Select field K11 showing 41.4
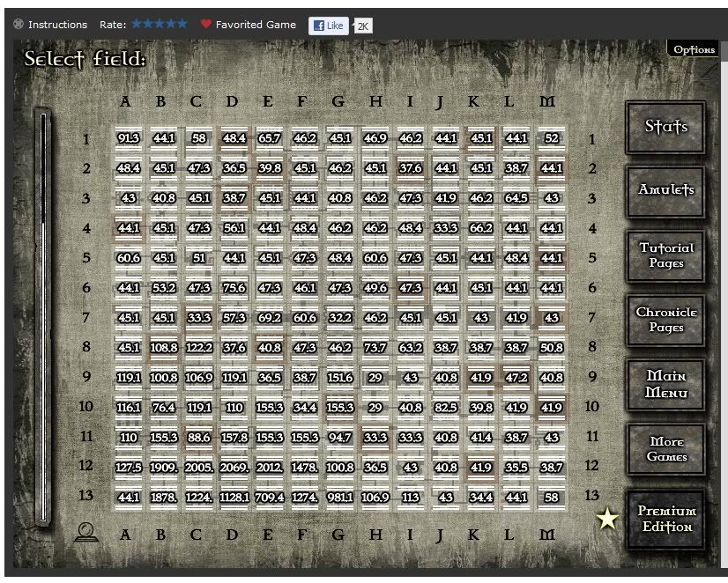The width and height of the screenshot is (728, 583). pyautogui.click(x=481, y=438)
